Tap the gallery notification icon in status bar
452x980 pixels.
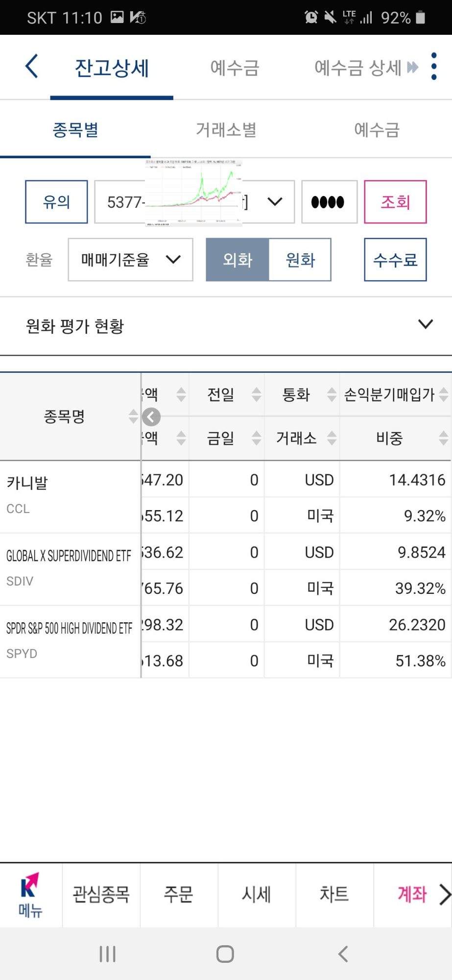118,18
